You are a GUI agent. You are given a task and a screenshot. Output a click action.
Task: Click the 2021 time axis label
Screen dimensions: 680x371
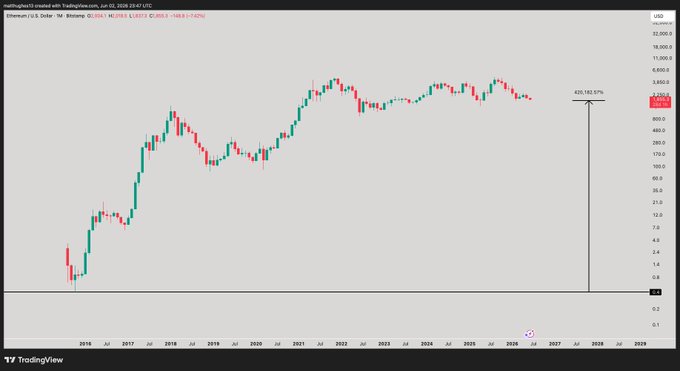[298, 344]
